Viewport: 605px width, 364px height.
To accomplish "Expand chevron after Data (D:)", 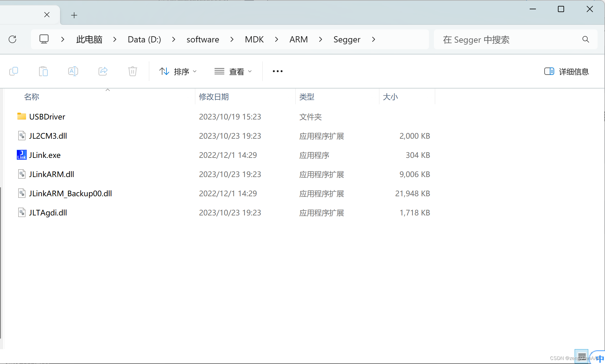I will 174,39.
